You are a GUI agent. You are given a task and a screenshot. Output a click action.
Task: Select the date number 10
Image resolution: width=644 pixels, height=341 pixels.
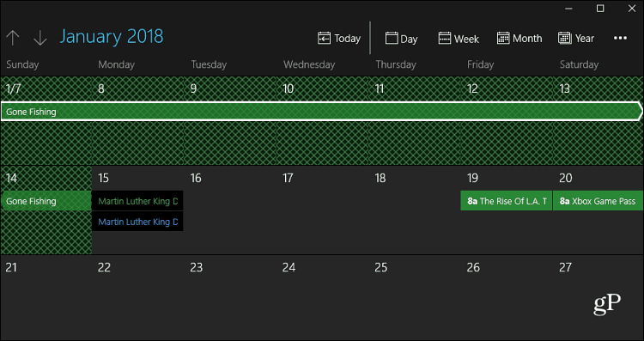coord(289,88)
